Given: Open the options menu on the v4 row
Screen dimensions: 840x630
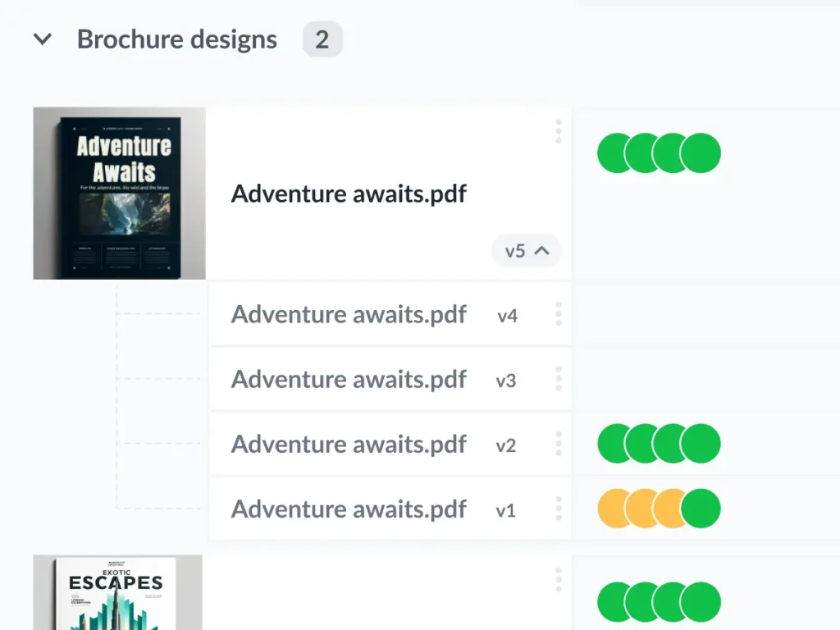Looking at the screenshot, I should click(x=559, y=314).
